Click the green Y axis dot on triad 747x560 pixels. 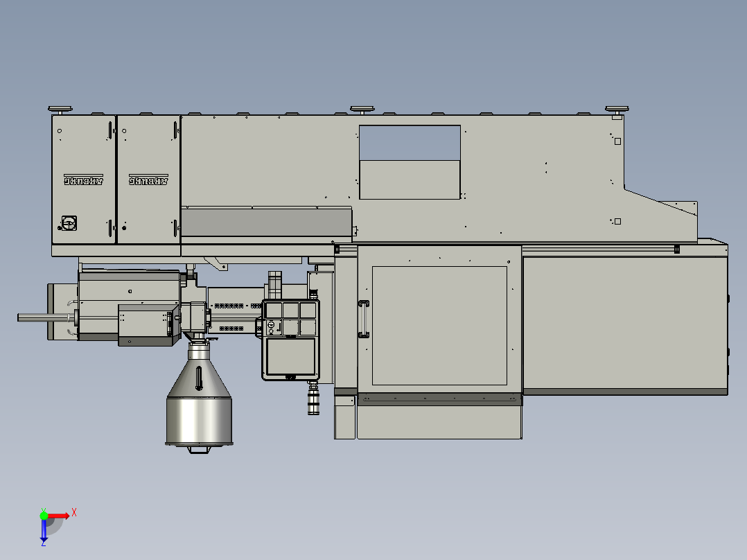coord(44,516)
